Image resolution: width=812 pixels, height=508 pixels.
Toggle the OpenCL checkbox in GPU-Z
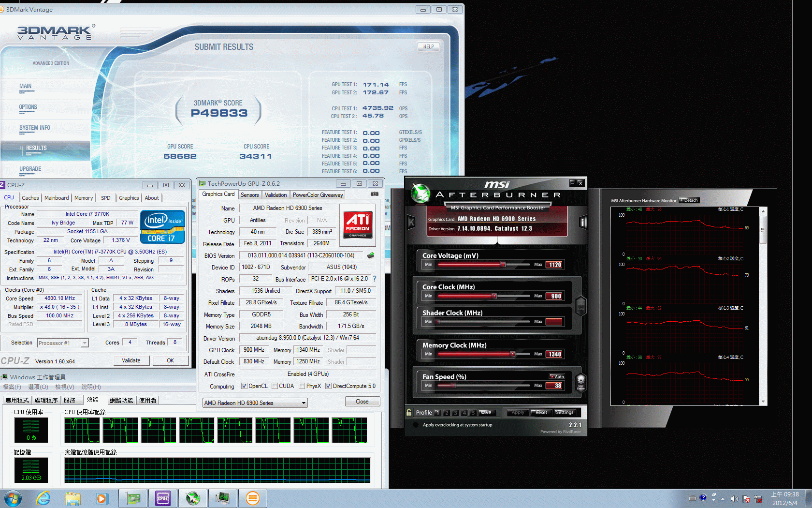244,386
